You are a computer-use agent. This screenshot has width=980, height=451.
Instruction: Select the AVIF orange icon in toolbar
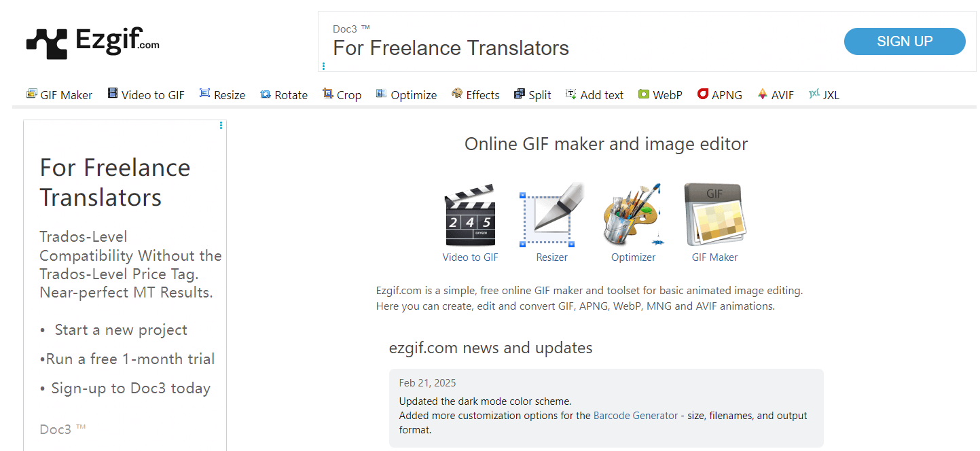tap(762, 94)
